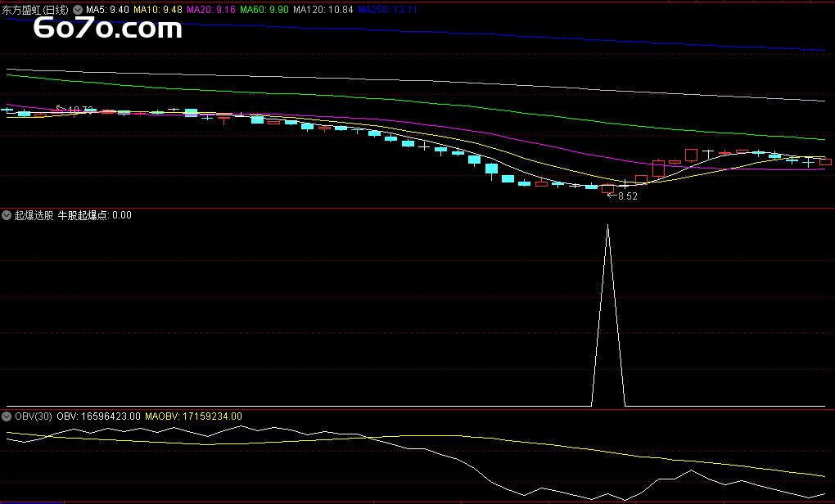Click the OBV(30) indicator name
Viewport: 835px width, 504px height.
pos(34,416)
